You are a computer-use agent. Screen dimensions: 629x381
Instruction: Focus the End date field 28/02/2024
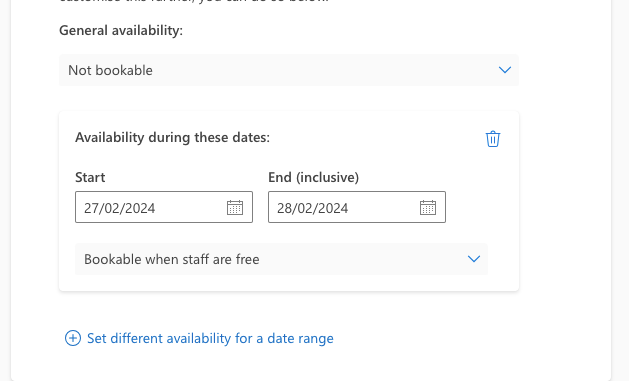(x=357, y=207)
